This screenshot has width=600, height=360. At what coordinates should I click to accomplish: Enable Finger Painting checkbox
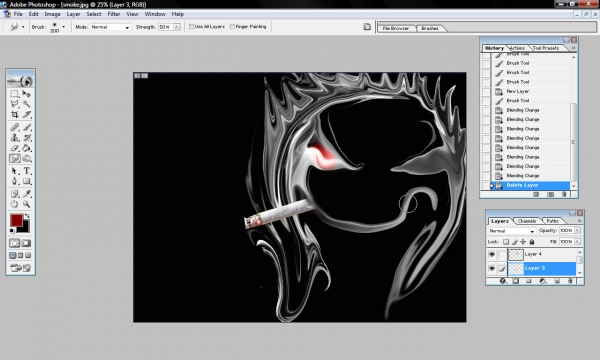tap(232, 27)
